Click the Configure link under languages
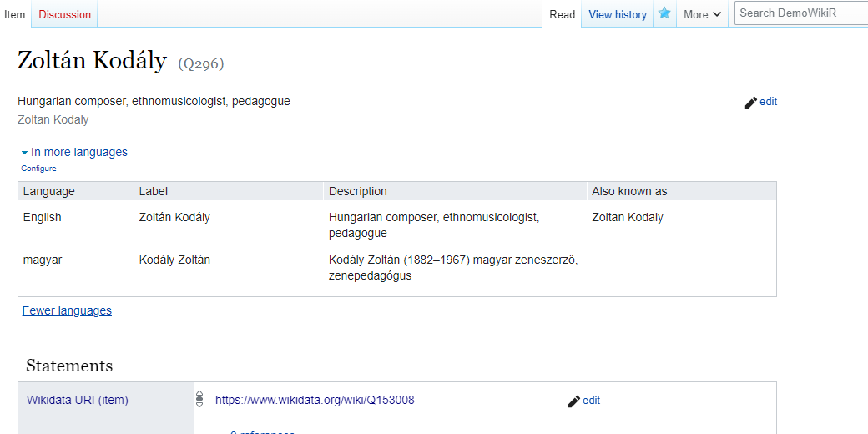The height and width of the screenshot is (434, 868). (38, 169)
